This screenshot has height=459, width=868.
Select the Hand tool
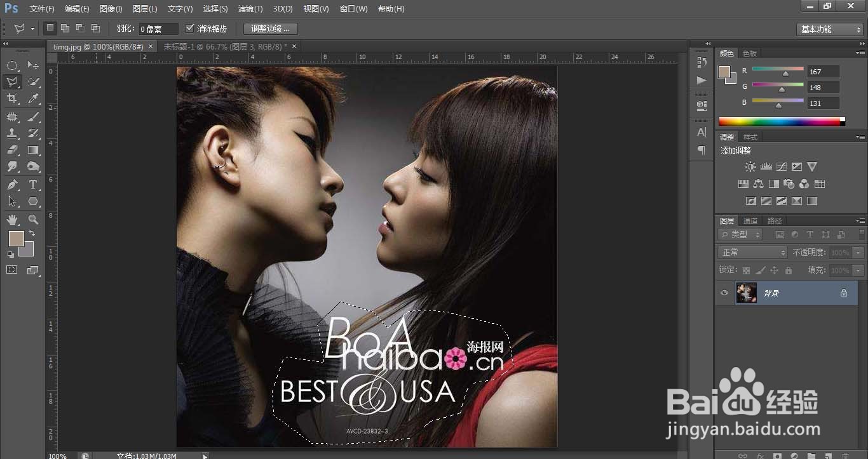[x=12, y=220]
